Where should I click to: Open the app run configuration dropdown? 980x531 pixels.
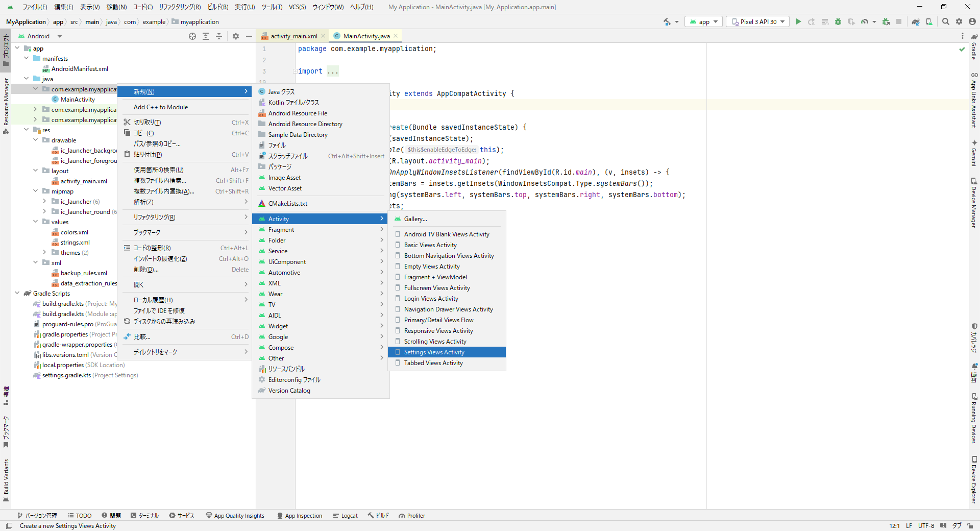[704, 22]
